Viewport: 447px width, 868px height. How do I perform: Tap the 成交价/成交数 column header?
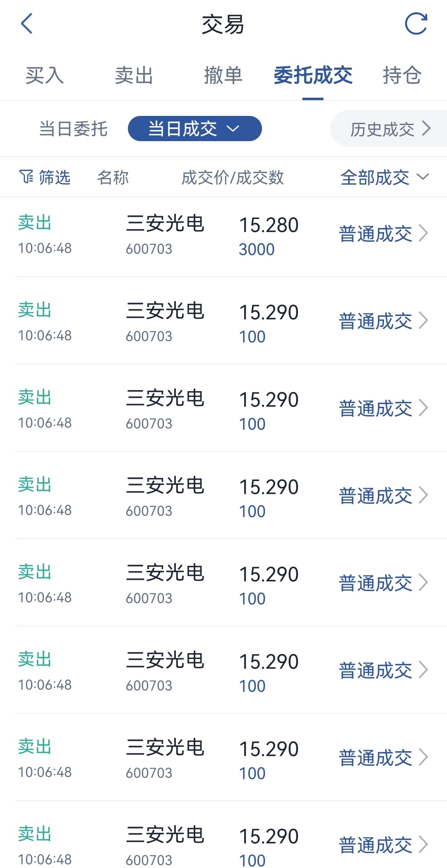click(233, 177)
